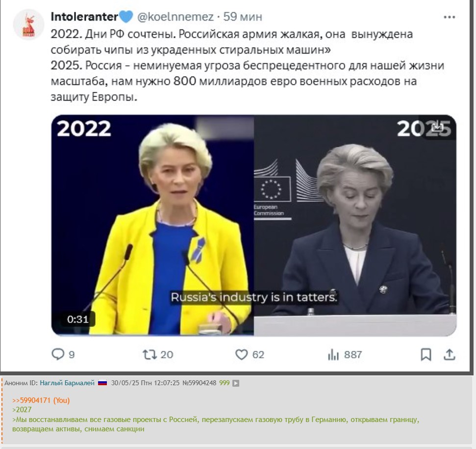Bookmark the tweet

[x=426, y=354]
